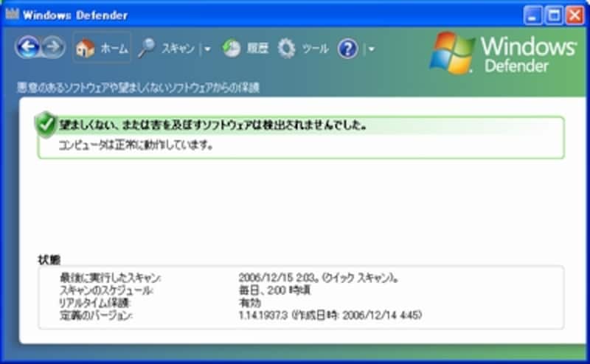
Task: Click the title bar application icon
Action: tap(12, 14)
